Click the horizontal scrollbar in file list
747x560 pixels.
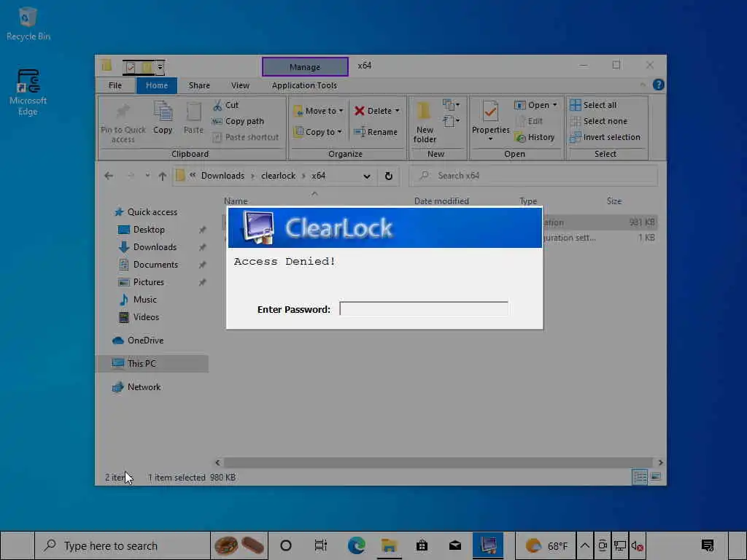tap(438, 462)
